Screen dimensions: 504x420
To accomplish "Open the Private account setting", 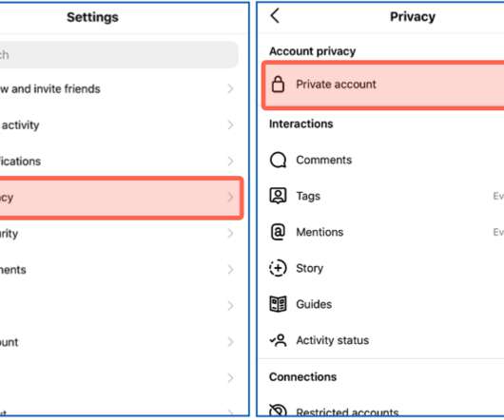I will click(x=383, y=85).
